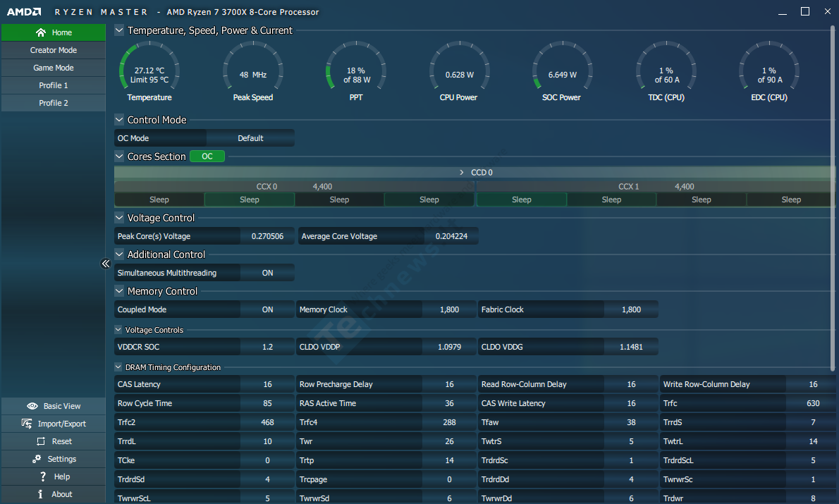The image size is (839, 504).
Task: Collapse the Cores Section chevron
Action: click(119, 156)
